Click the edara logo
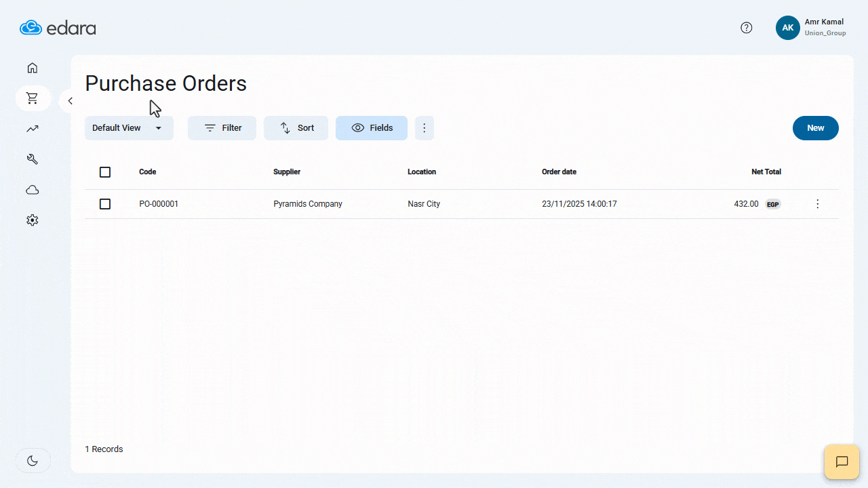This screenshot has width=868, height=488. [x=58, y=28]
